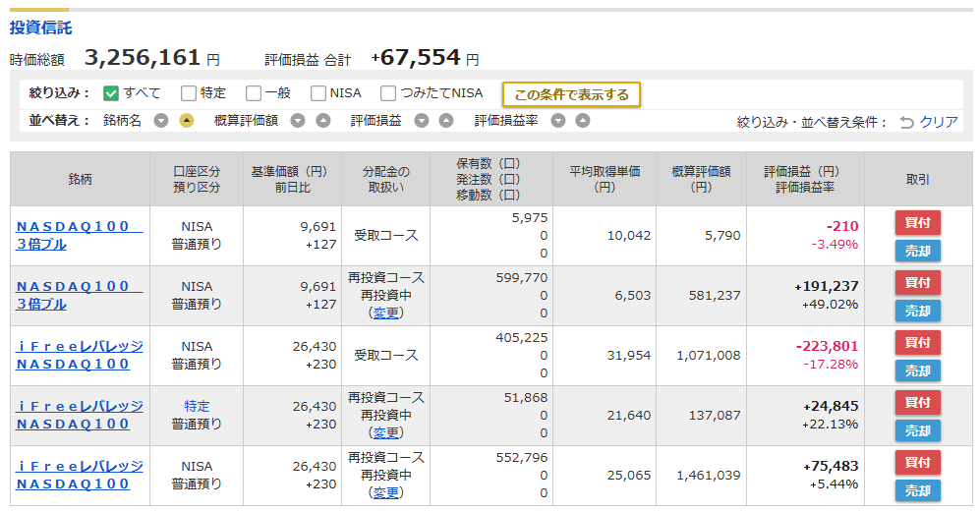Sort 概算評価額 in ascending order
The height and width of the screenshot is (512, 980).
click(322, 121)
